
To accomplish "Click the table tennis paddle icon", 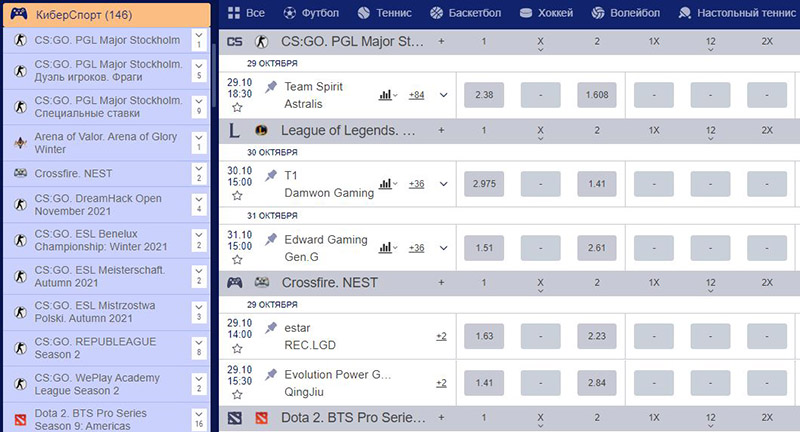I will [x=684, y=13].
